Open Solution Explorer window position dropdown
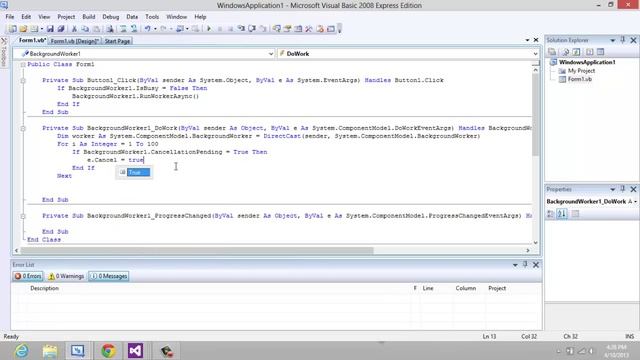The image size is (640, 360). pyautogui.click(x=612, y=40)
